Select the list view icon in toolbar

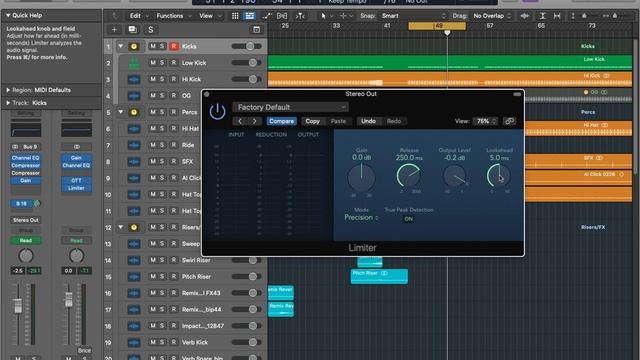[249, 16]
